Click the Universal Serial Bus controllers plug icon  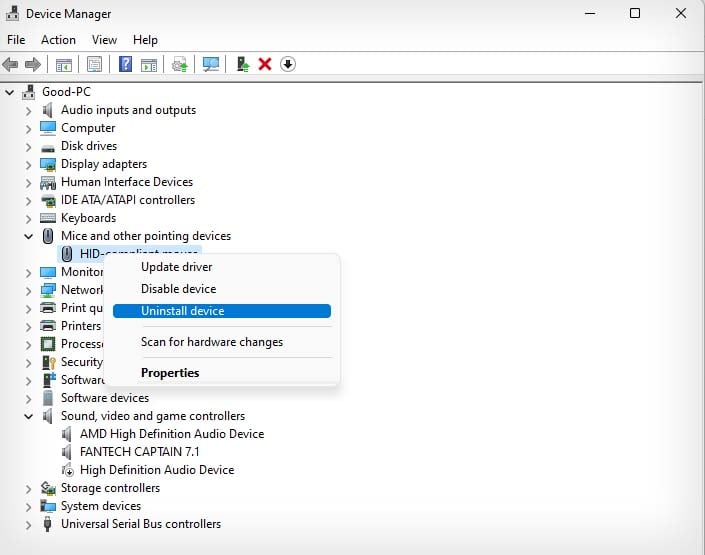click(x=48, y=524)
